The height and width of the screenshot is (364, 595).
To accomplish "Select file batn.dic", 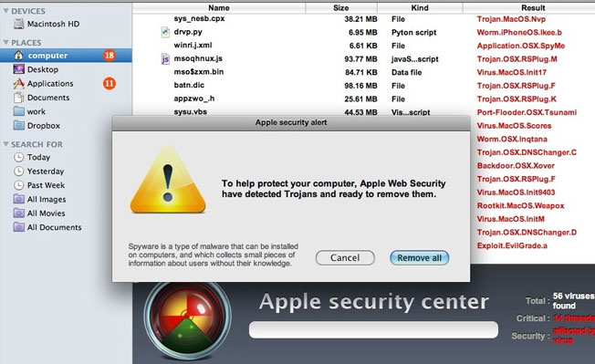I will pos(189,86).
